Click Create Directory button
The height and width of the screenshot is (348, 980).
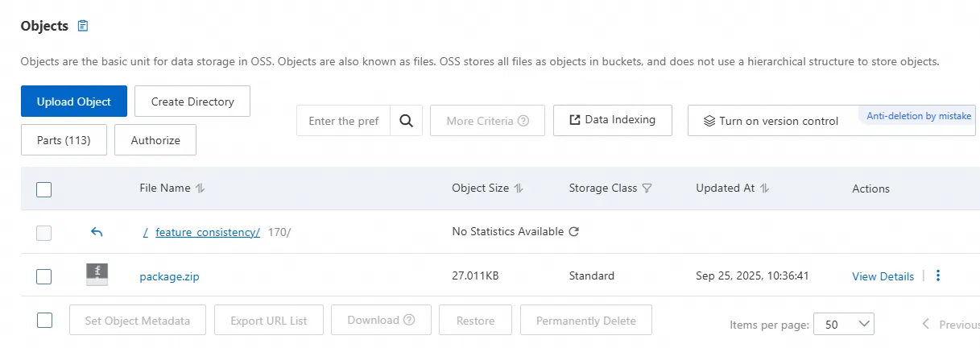(x=192, y=101)
